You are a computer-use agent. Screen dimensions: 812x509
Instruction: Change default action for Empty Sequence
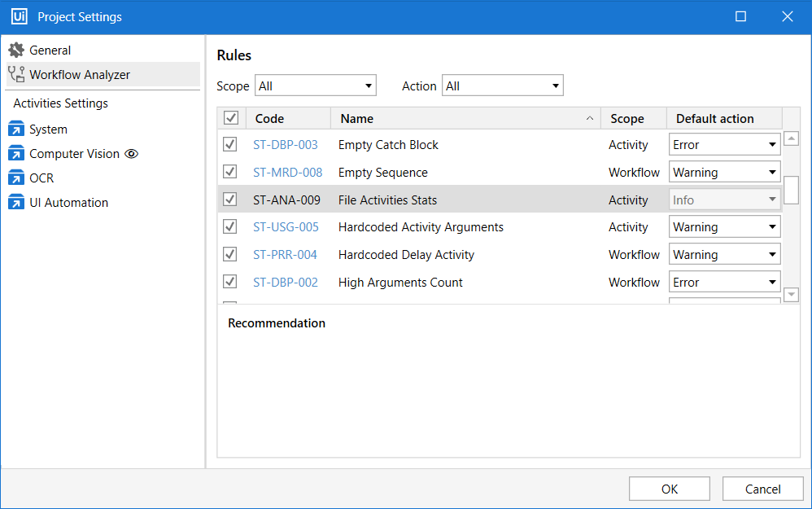[x=724, y=173]
